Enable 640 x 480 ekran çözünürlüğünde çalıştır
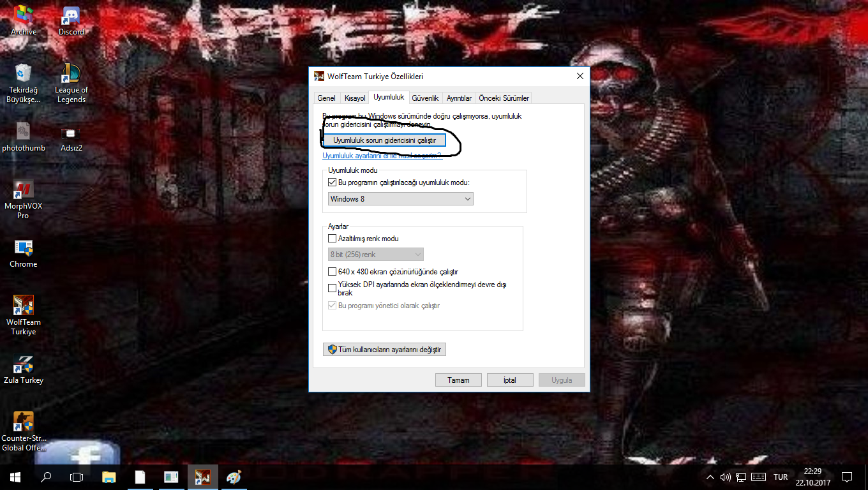 332,272
